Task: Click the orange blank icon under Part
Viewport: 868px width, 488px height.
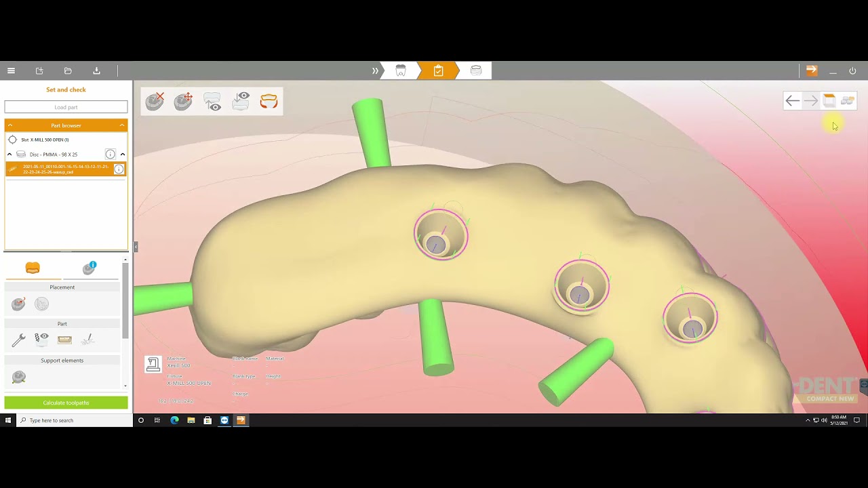Action: (x=64, y=340)
